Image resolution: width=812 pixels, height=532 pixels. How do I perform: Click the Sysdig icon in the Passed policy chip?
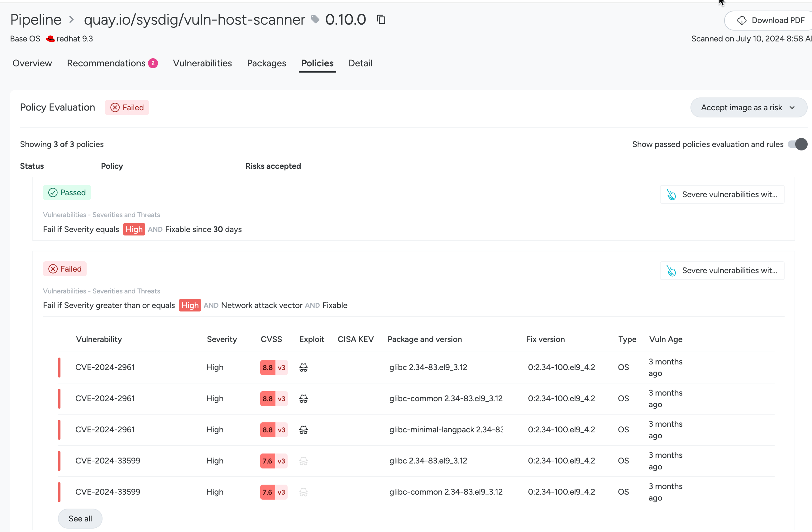click(671, 194)
